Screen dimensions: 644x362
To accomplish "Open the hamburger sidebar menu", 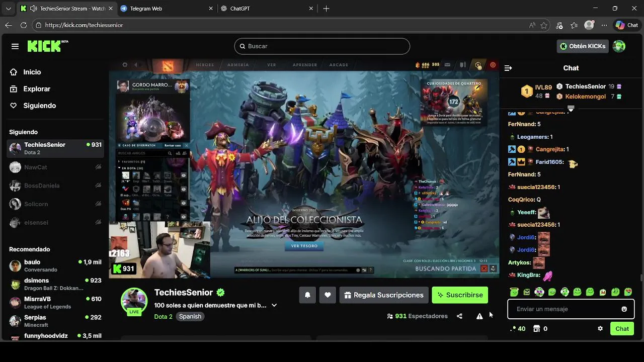I will 15,46.
